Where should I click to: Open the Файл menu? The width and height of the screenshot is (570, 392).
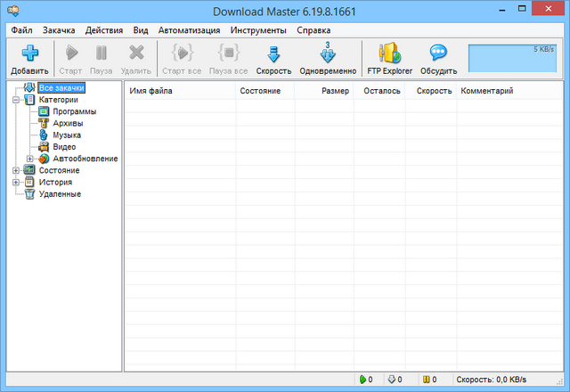pos(21,29)
